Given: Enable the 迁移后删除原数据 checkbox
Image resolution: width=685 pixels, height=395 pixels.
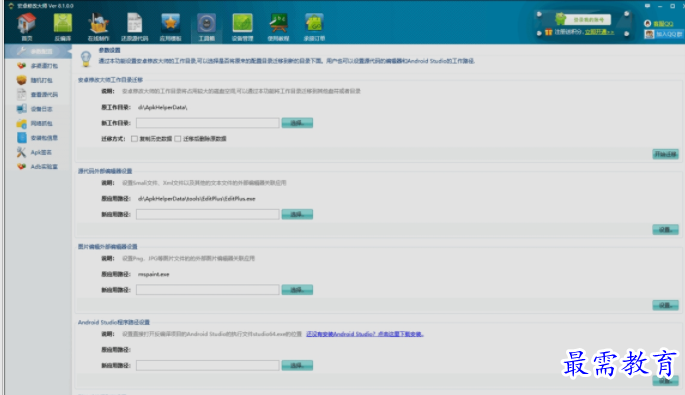Looking at the screenshot, I should (x=177, y=139).
